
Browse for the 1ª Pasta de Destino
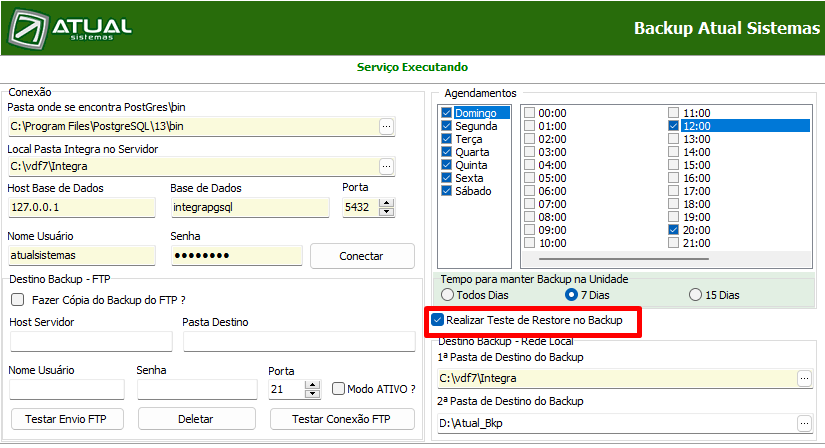tap(804, 379)
